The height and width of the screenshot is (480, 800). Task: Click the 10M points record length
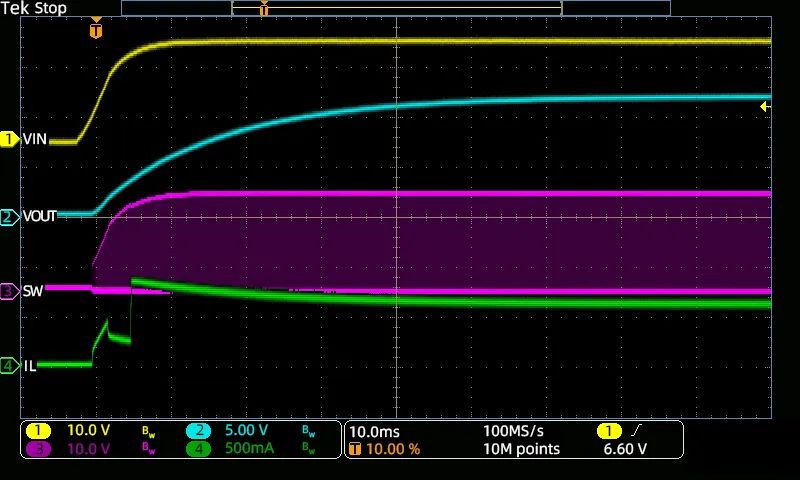point(521,449)
